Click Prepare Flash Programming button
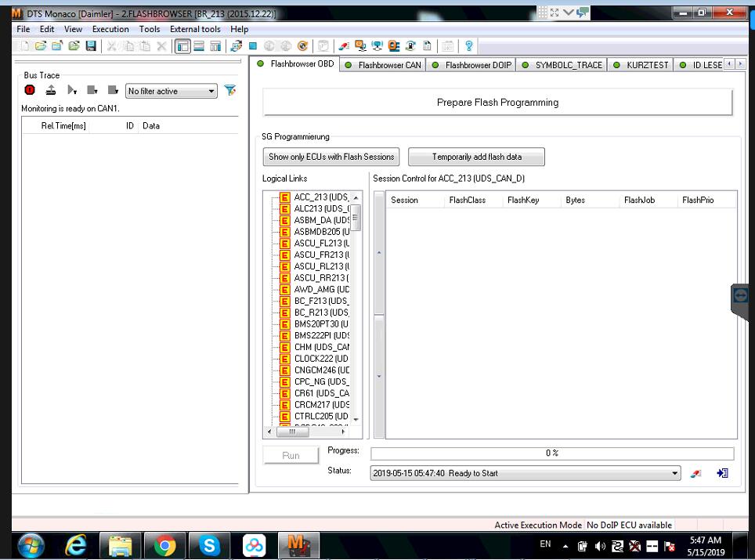Image resolution: width=755 pixels, height=560 pixels. (497, 102)
